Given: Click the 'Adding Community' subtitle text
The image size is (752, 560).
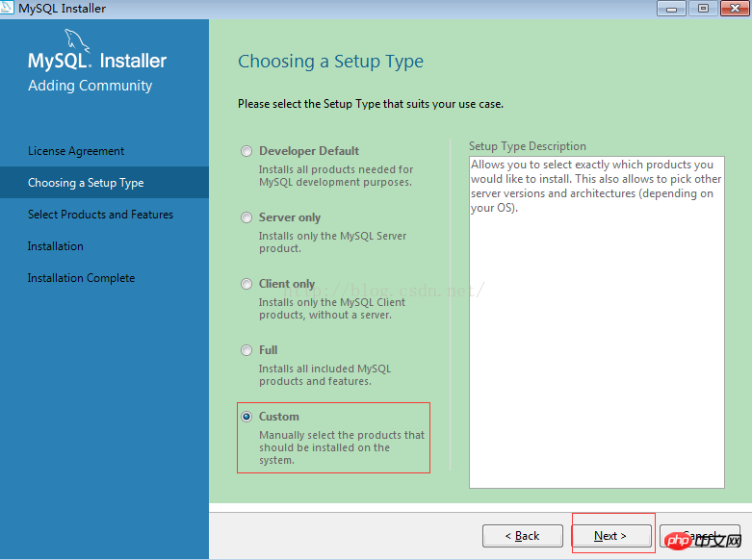Looking at the screenshot, I should point(91,86).
